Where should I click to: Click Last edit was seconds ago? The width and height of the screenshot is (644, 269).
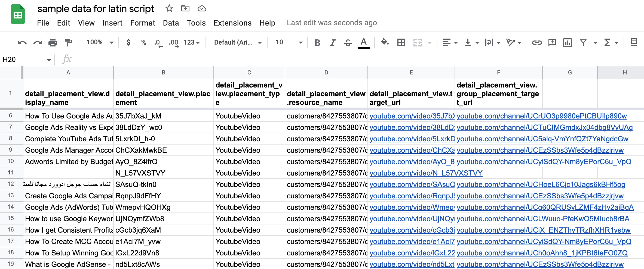point(332,23)
